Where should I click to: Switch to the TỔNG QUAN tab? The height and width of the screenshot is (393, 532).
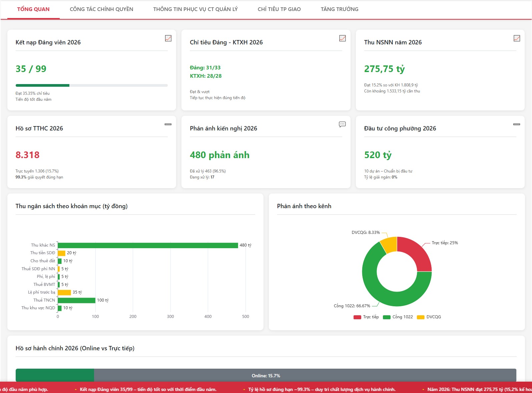click(33, 9)
